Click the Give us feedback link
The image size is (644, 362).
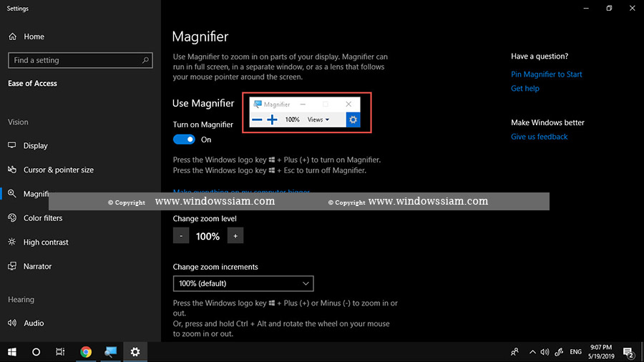click(539, 137)
